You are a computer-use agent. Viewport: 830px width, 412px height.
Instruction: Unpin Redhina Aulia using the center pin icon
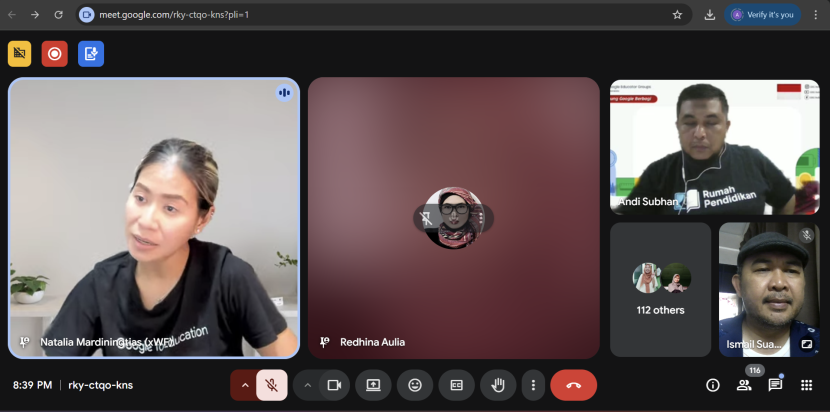tap(426, 217)
